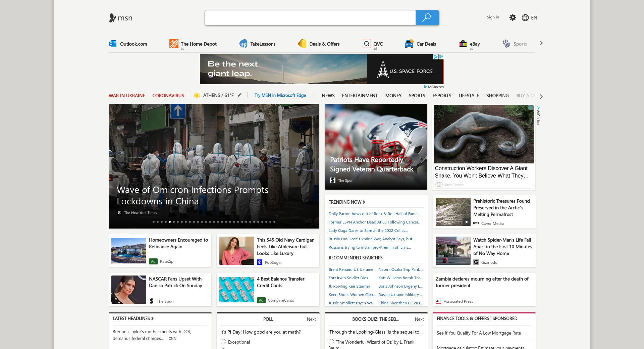This screenshot has width=644, height=349.
Task: Select the Exceptional poll option
Action: 223,342
